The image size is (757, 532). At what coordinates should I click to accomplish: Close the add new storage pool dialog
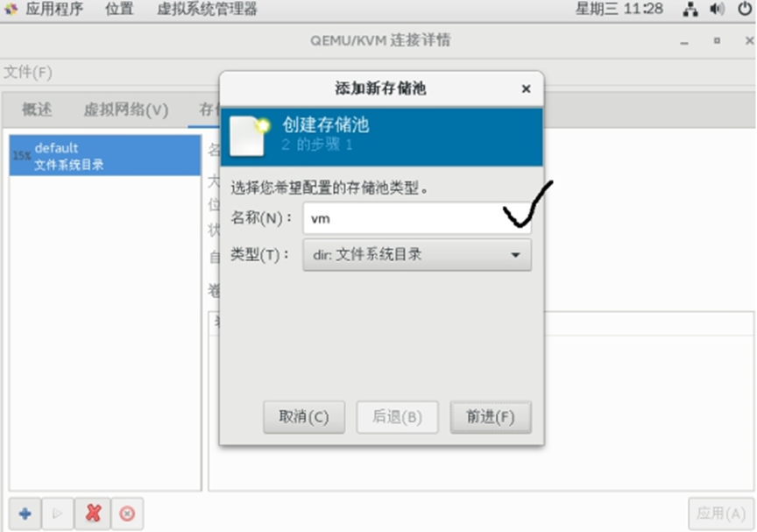pos(527,89)
